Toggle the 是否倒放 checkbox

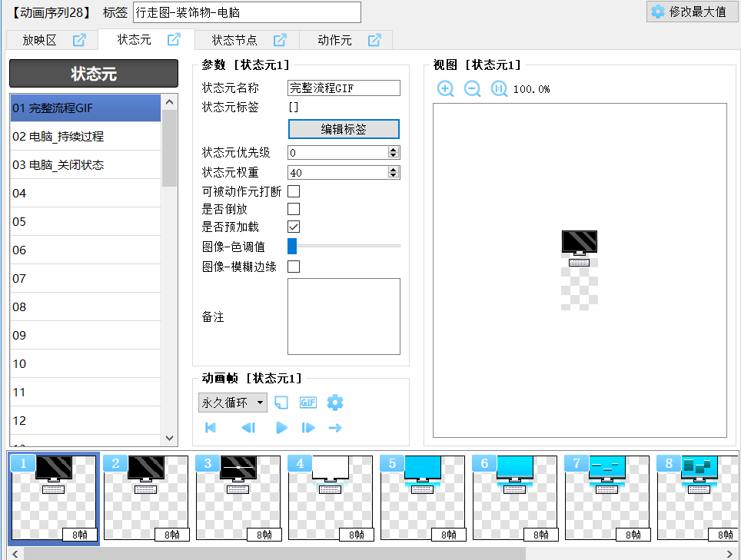[294, 209]
